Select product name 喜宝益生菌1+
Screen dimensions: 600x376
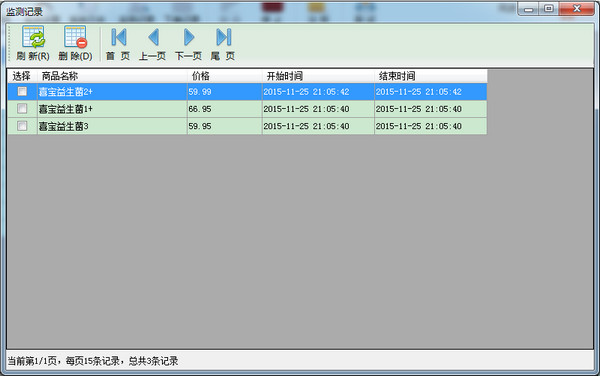(112, 109)
